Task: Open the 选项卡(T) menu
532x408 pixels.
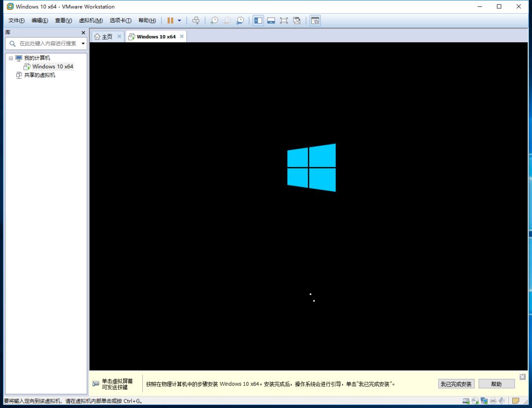Action: (x=121, y=20)
